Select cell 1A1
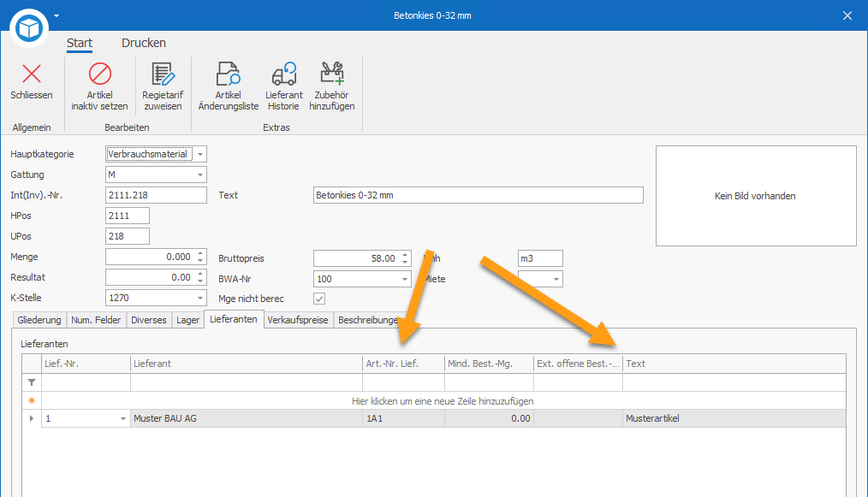 pyautogui.click(x=403, y=418)
